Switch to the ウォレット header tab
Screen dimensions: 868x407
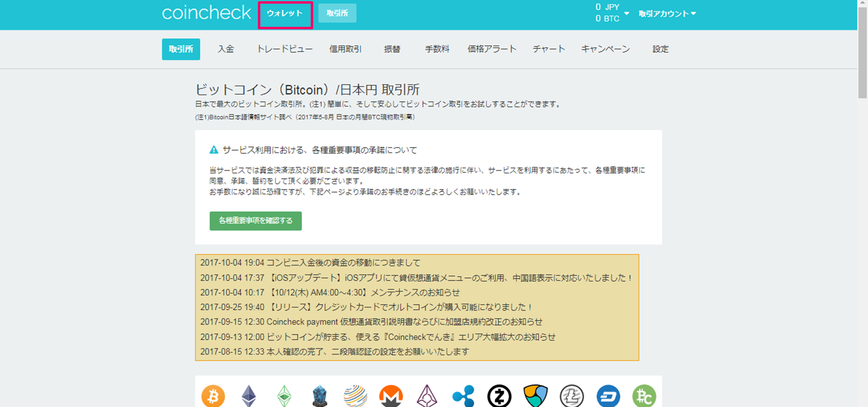pyautogui.click(x=285, y=13)
